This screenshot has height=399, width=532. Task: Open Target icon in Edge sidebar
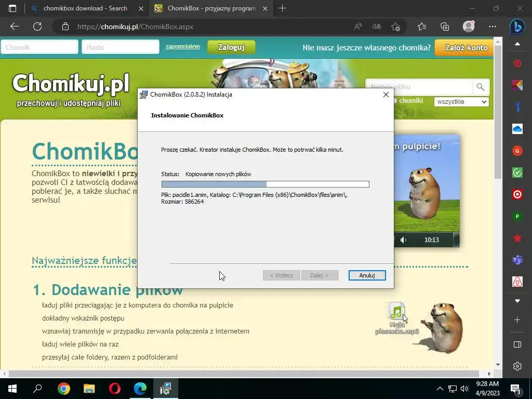point(517,194)
